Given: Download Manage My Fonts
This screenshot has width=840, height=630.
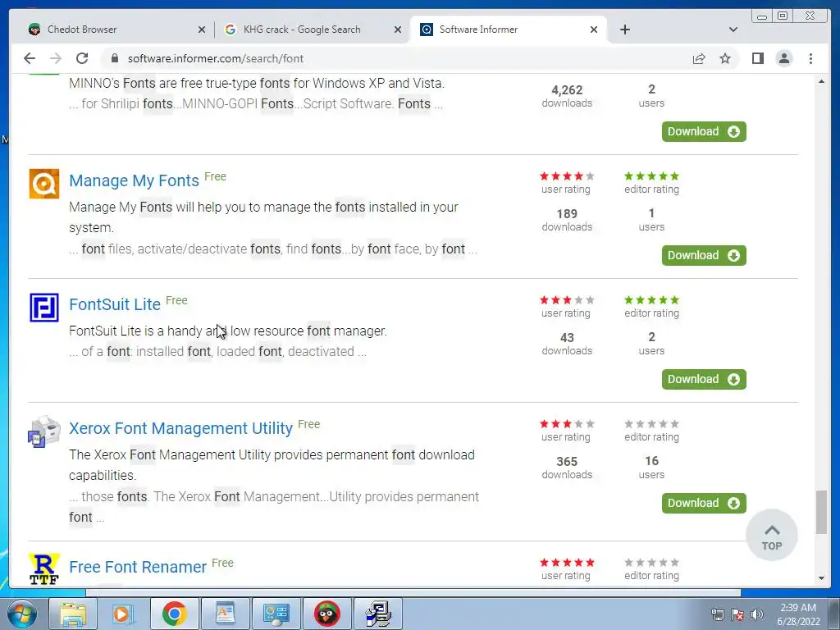Looking at the screenshot, I should coord(704,256).
